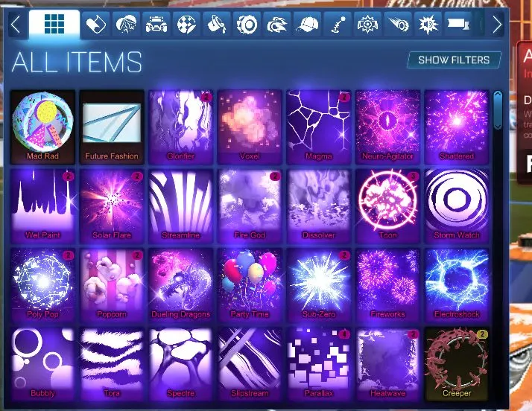Select the Mad Rad wheel item
Viewport: 532px width, 411px height.
[42, 127]
